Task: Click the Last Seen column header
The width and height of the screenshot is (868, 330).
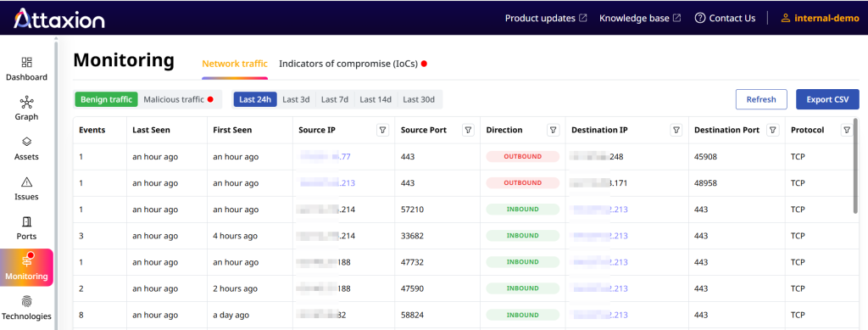Action: [151, 130]
